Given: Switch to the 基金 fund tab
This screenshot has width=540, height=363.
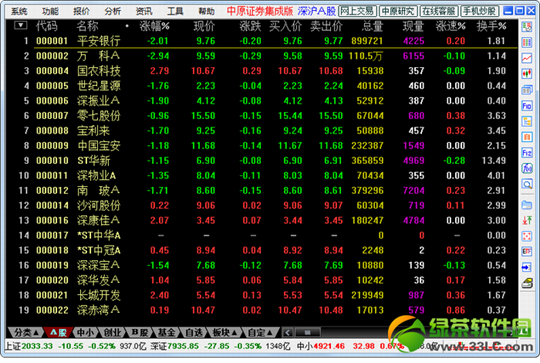Looking at the screenshot, I should (167, 332).
